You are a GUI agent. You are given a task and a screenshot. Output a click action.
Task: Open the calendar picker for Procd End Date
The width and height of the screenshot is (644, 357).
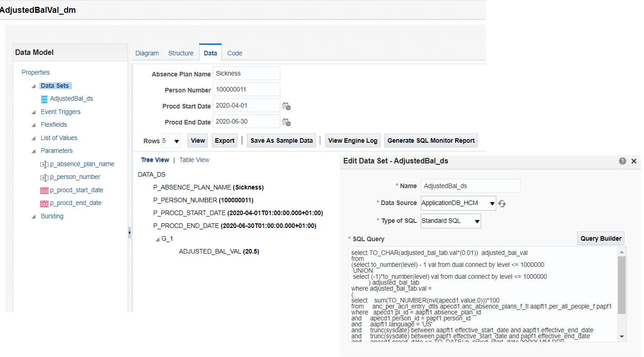[286, 122]
